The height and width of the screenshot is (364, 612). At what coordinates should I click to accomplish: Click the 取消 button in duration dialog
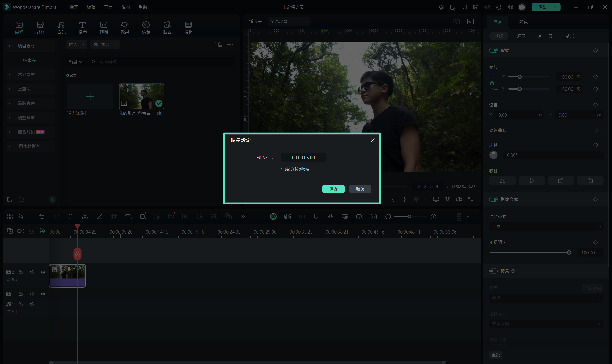point(360,189)
